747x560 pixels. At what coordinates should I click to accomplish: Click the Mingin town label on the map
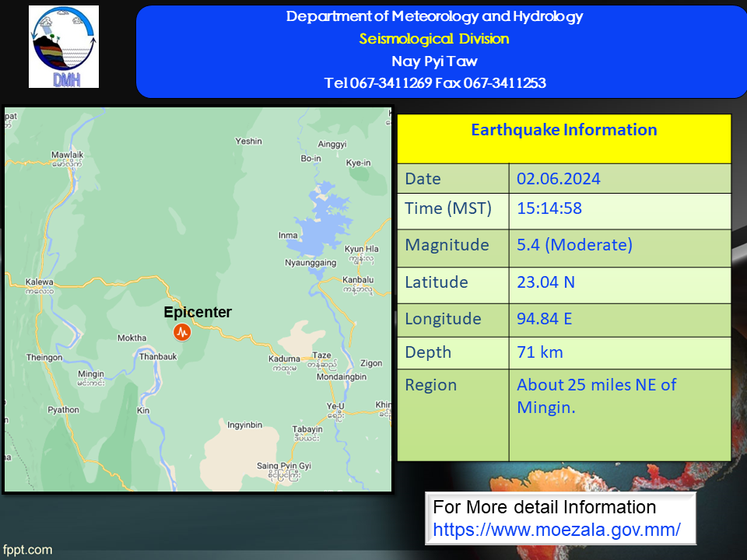point(91,374)
